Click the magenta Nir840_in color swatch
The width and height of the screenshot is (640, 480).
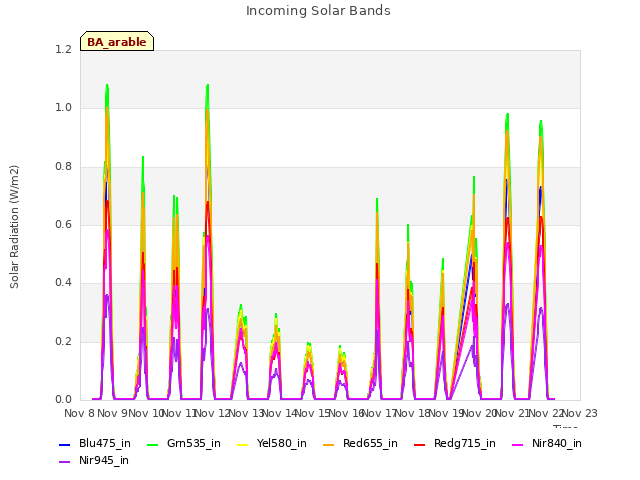point(518,444)
